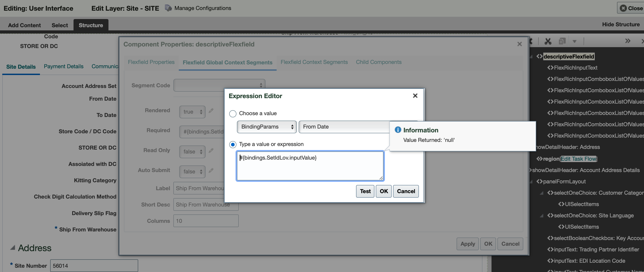The height and width of the screenshot is (272, 644).
Task: Open the BindingParams dropdown
Action: [266, 127]
